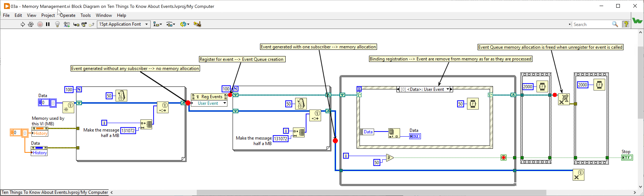Select the first loop's metronome Wait node
The width and height of the screenshot is (644, 196).
121,96
